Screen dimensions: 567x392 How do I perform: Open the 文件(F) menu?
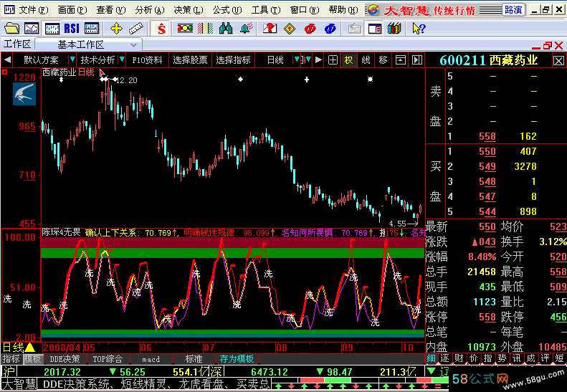pyautogui.click(x=33, y=10)
